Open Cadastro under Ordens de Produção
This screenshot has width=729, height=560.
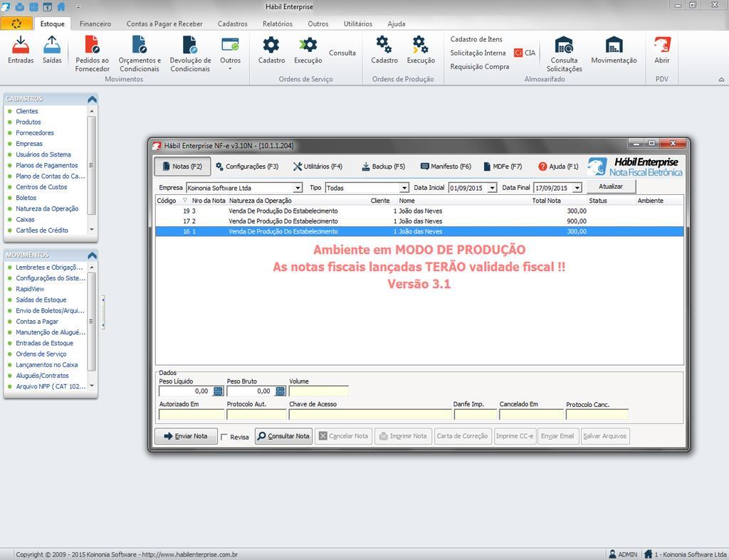(x=384, y=51)
